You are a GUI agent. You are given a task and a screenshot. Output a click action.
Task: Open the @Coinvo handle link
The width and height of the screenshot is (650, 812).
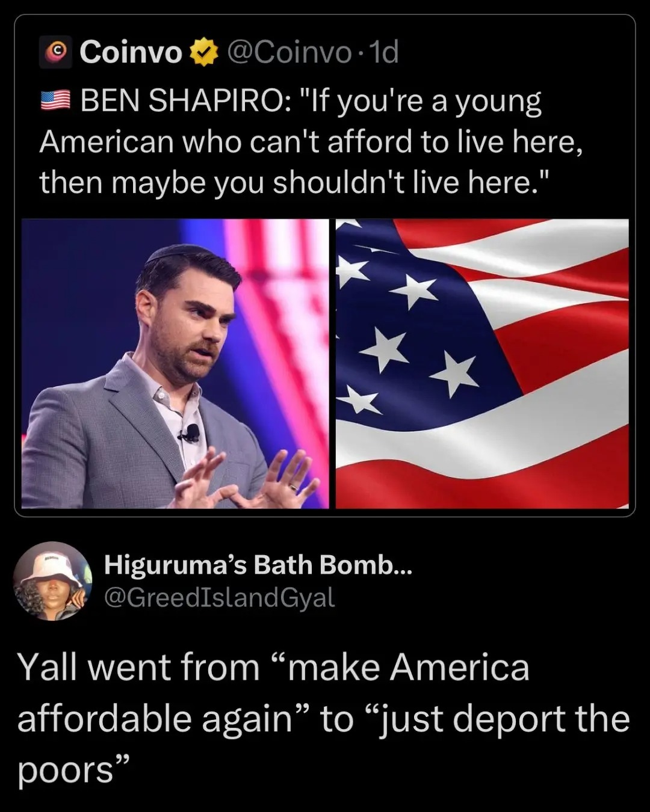[289, 53]
